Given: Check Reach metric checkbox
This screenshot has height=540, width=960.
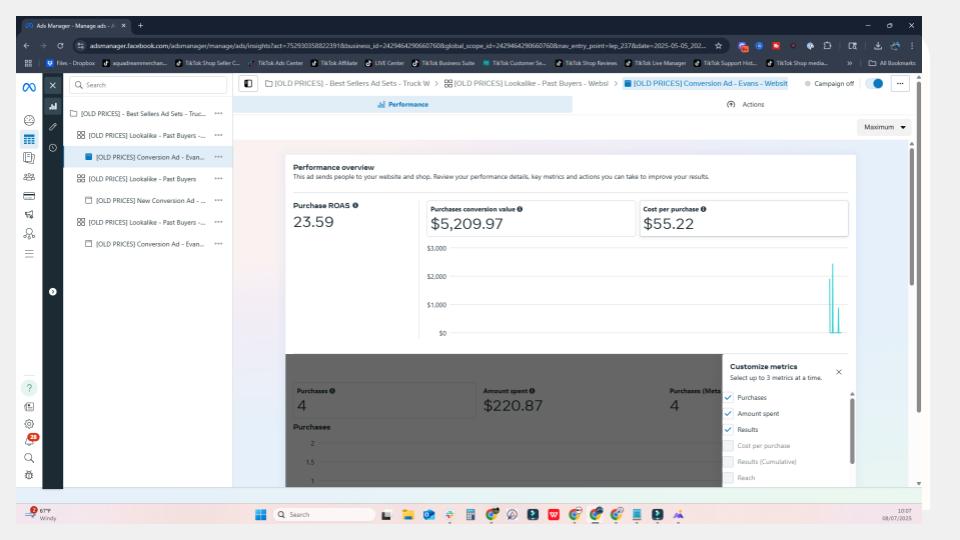Looking at the screenshot, I should tap(728, 478).
